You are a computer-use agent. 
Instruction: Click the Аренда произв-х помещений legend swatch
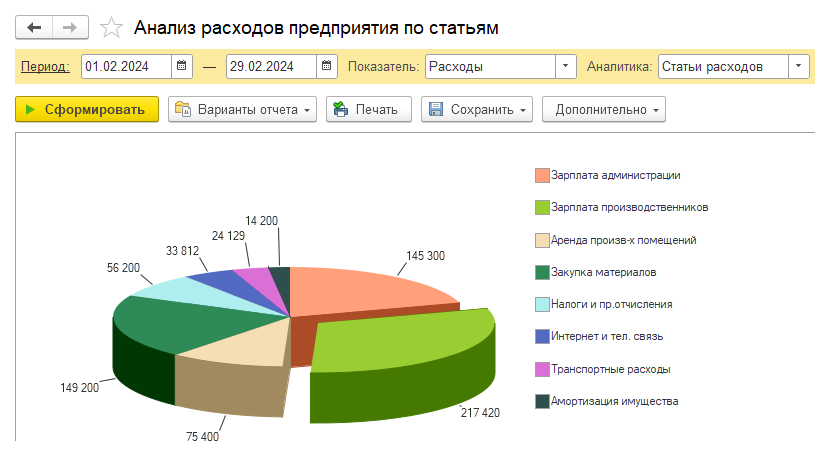(x=542, y=240)
